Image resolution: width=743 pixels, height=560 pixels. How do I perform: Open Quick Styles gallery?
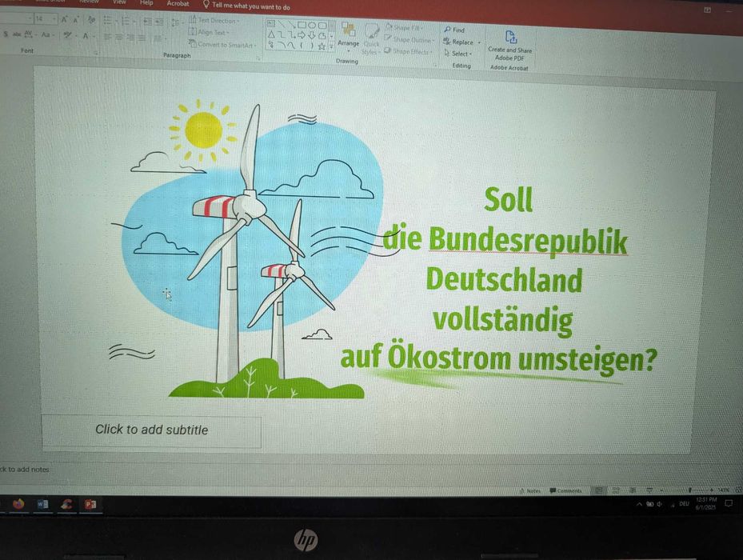click(371, 39)
